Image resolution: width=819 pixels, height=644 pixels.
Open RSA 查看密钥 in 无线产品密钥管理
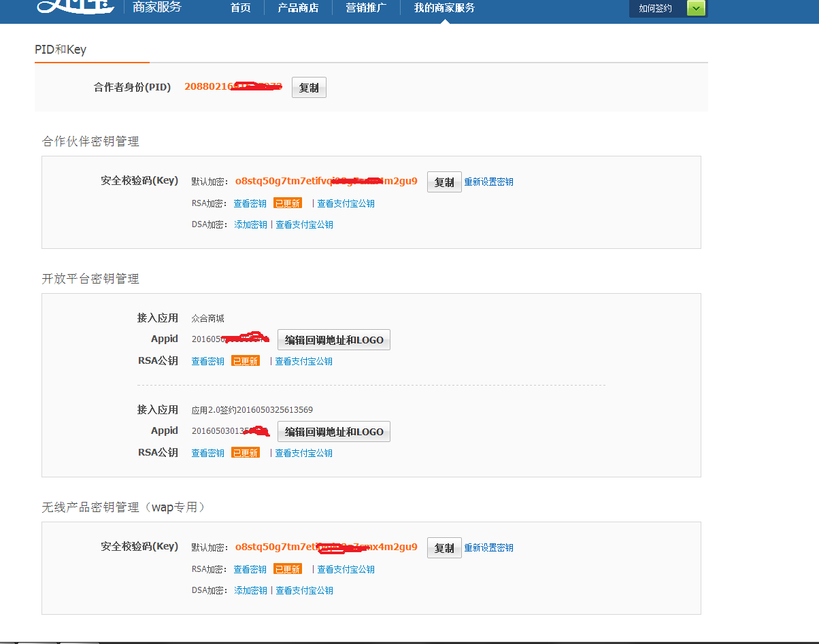point(250,569)
